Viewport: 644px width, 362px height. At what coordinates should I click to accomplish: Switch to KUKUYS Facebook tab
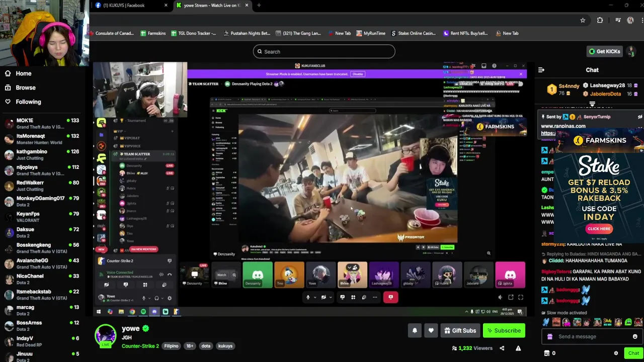131,6
